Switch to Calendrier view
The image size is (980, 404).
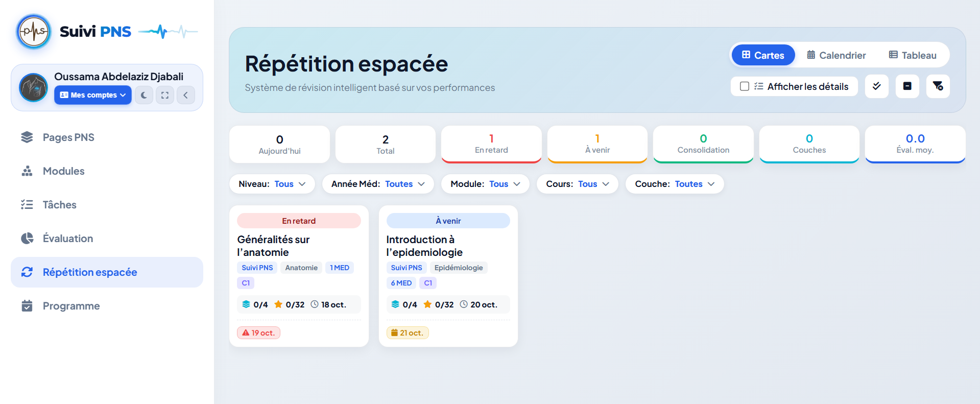[836, 55]
